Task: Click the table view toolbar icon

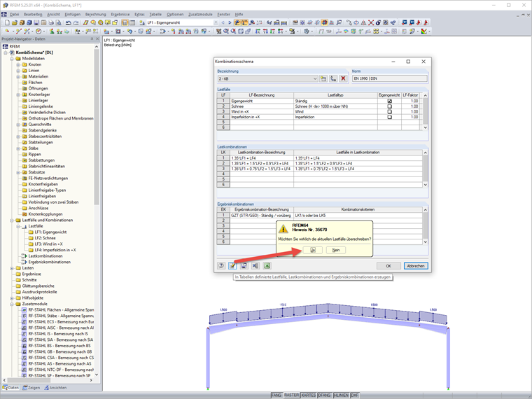Action: pyautogui.click(x=132, y=22)
